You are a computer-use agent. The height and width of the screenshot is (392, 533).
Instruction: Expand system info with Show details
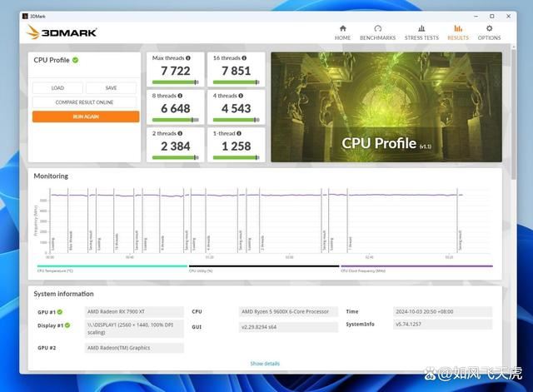tap(265, 364)
